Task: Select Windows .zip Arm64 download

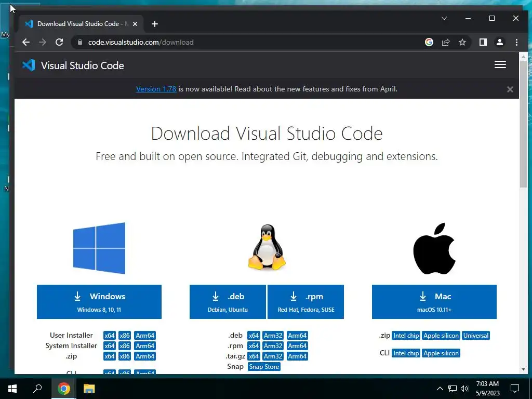Action: (x=145, y=356)
